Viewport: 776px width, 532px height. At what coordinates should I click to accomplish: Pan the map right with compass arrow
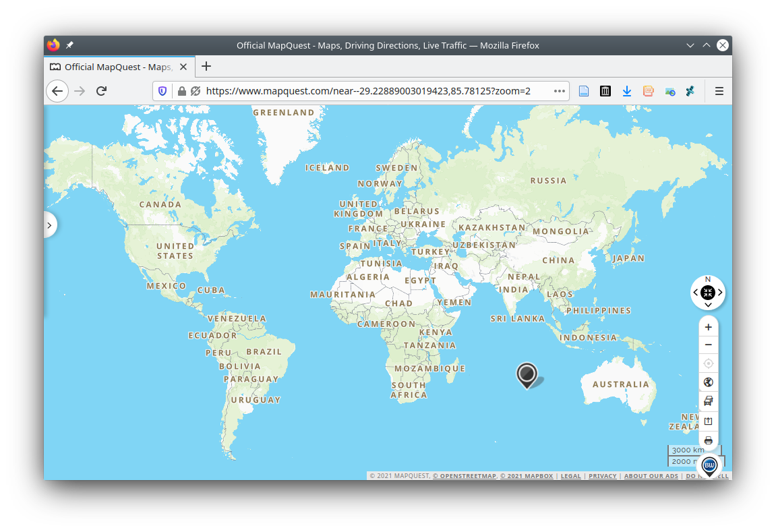(x=720, y=293)
